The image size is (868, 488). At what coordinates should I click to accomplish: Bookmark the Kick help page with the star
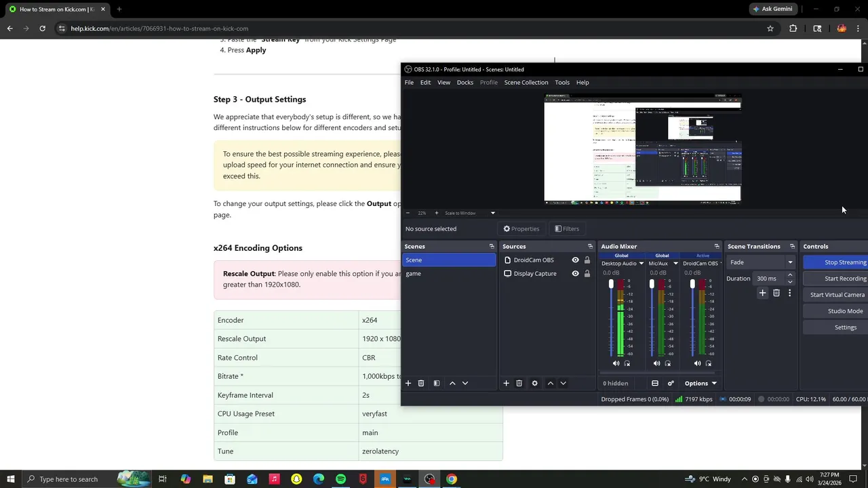770,28
